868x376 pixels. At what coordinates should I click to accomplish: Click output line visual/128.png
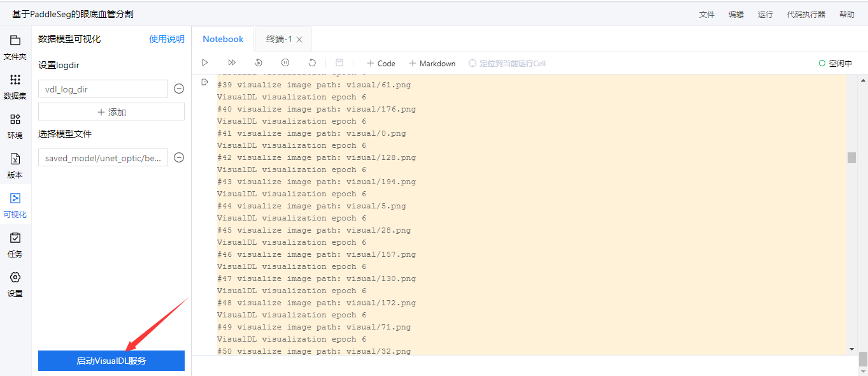click(317, 157)
